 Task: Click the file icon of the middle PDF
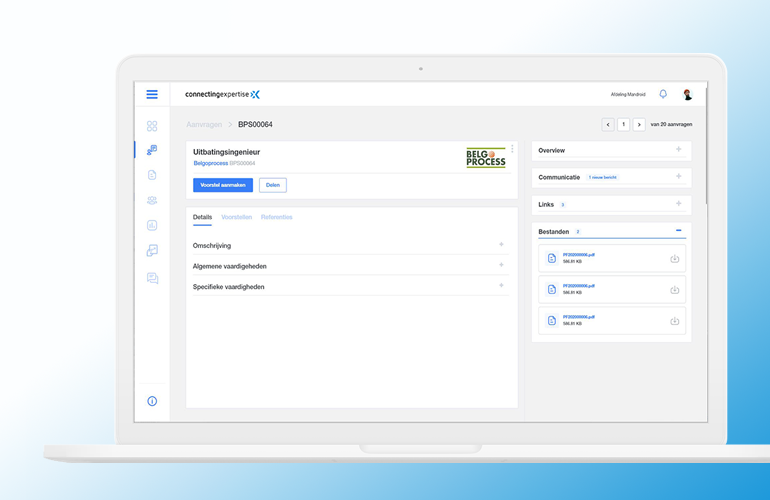(x=552, y=289)
